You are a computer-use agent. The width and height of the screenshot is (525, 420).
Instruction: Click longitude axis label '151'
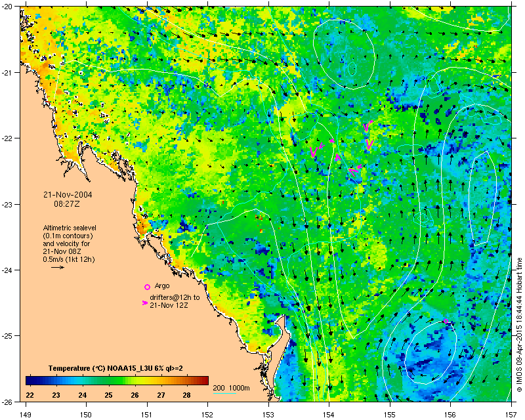tap(147, 414)
